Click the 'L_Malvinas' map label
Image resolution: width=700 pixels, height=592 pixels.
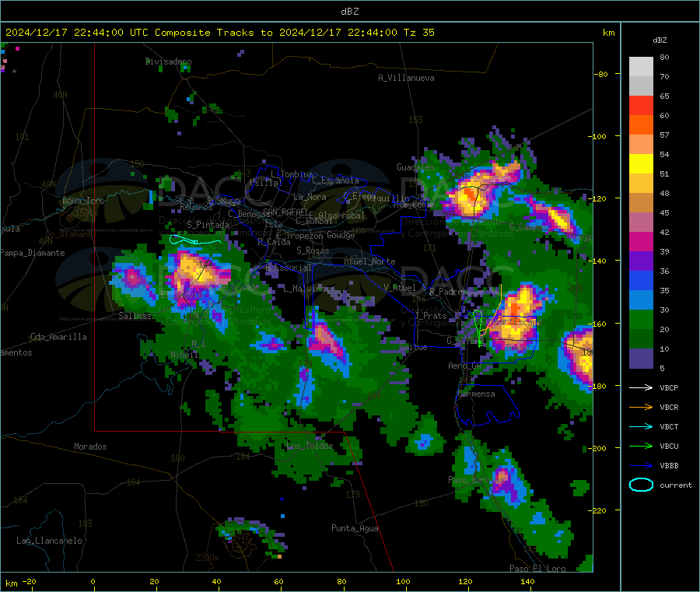tap(306, 289)
